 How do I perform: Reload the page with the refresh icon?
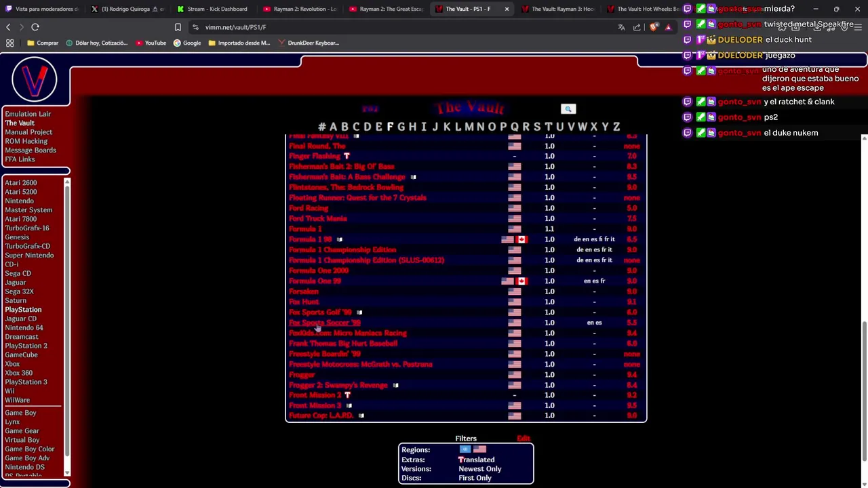click(35, 27)
